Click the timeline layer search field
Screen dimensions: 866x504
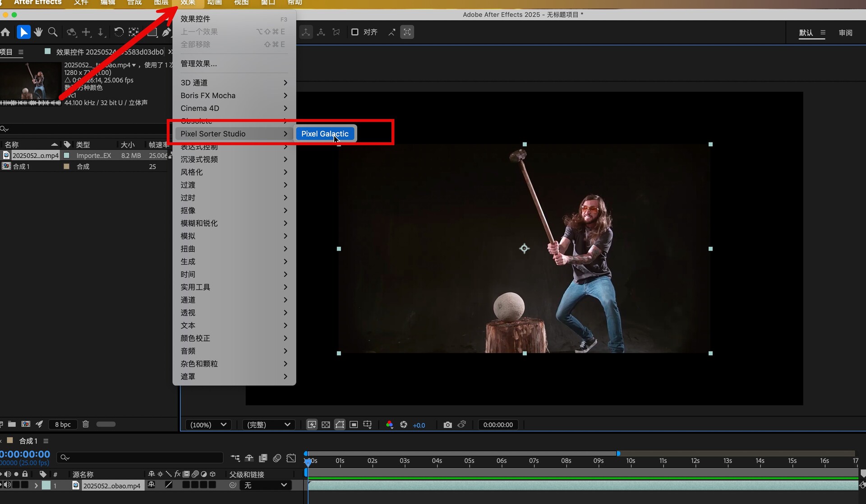point(140,458)
